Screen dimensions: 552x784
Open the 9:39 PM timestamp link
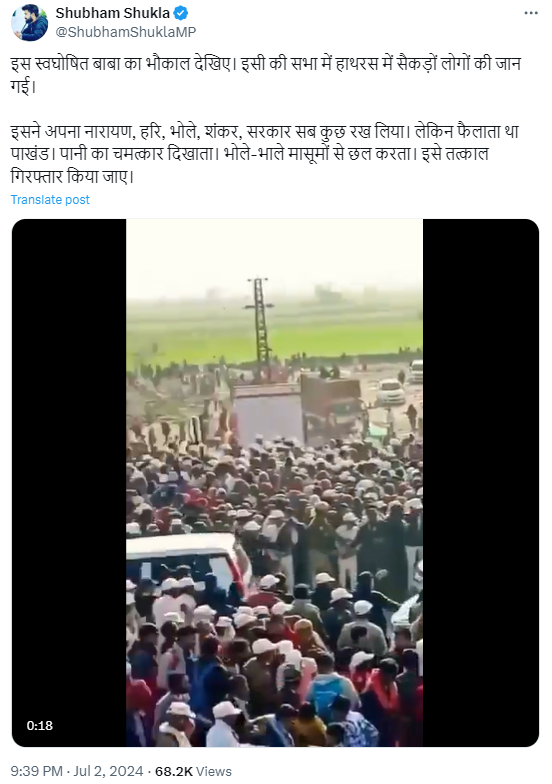coord(36,771)
